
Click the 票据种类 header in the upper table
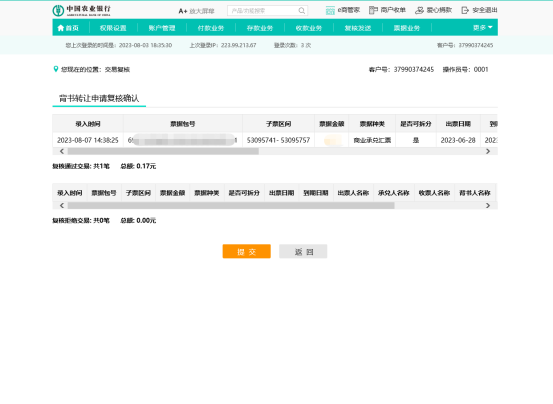[372, 124]
